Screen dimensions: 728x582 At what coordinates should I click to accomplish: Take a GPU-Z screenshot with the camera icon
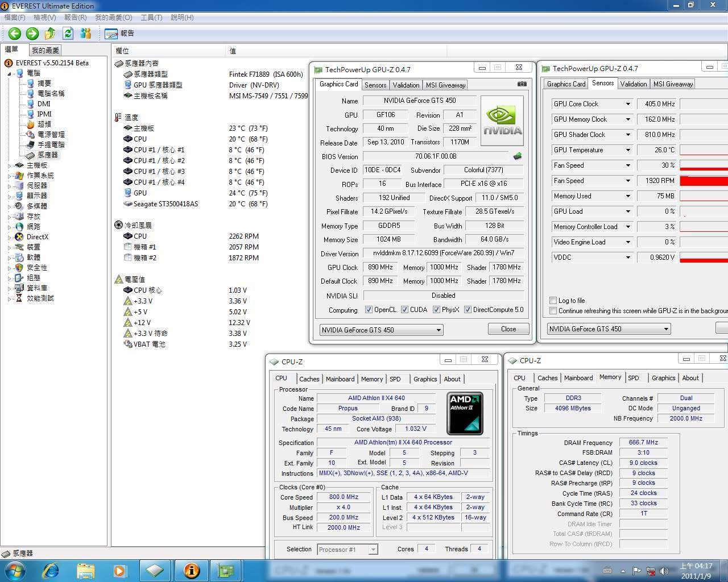point(522,84)
